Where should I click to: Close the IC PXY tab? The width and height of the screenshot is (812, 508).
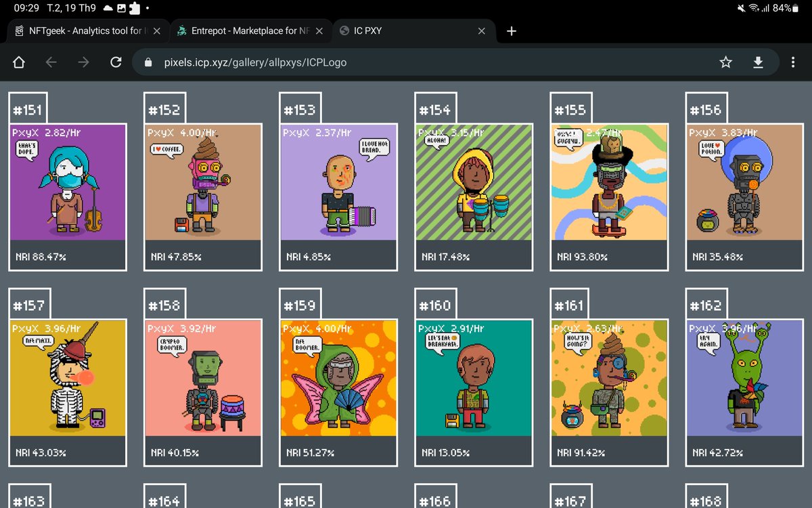(482, 30)
